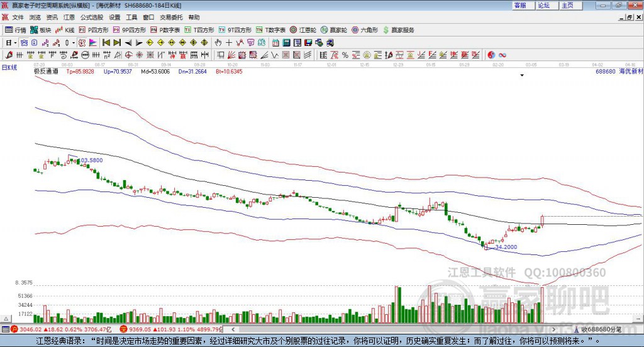
Task: Select the n² number tool
Action: click(x=107, y=55)
